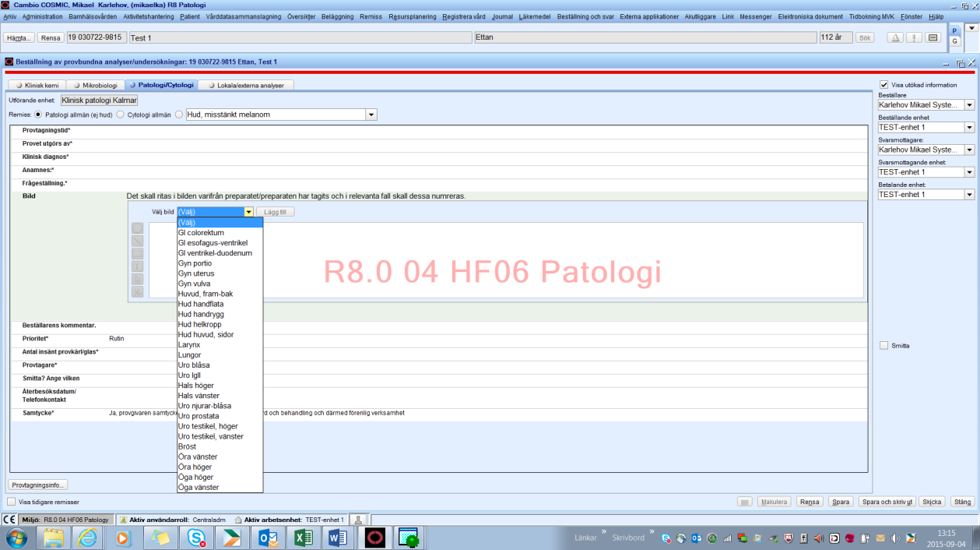Launch Internet Explorer from taskbar
The height and width of the screenshot is (550, 980).
(x=87, y=538)
